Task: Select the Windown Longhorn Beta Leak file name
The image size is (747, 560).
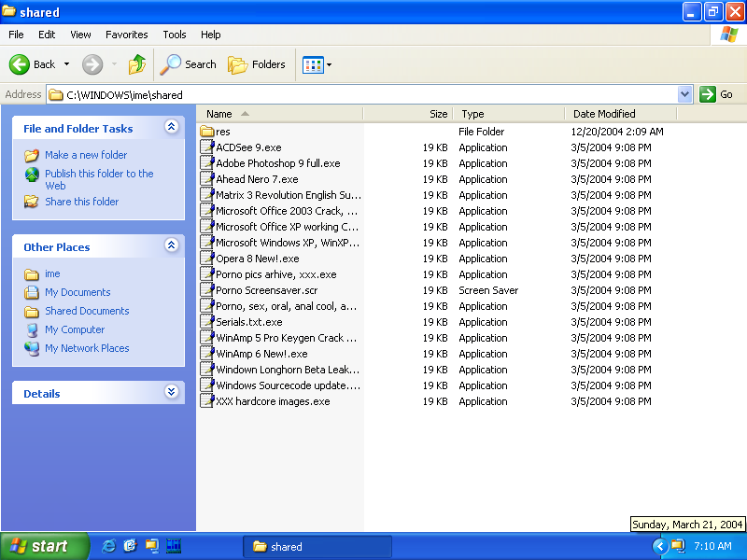Action: coord(288,370)
